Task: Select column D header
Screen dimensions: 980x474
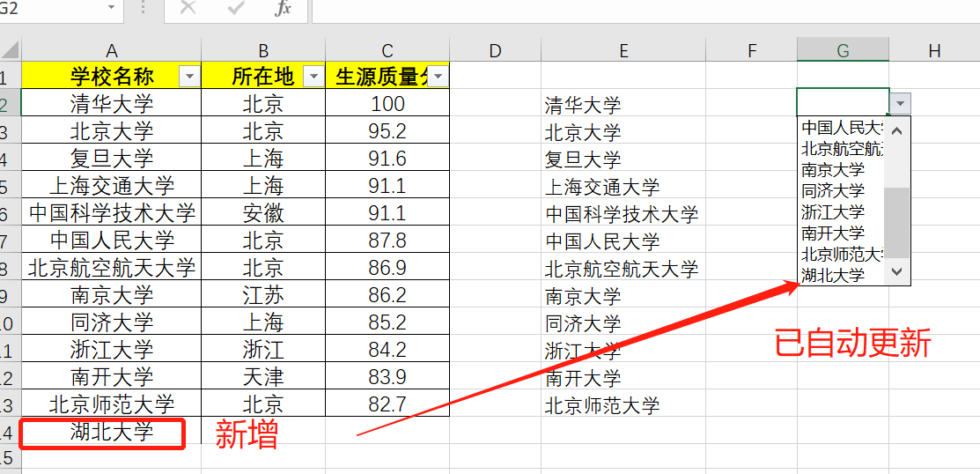Action: (x=496, y=50)
